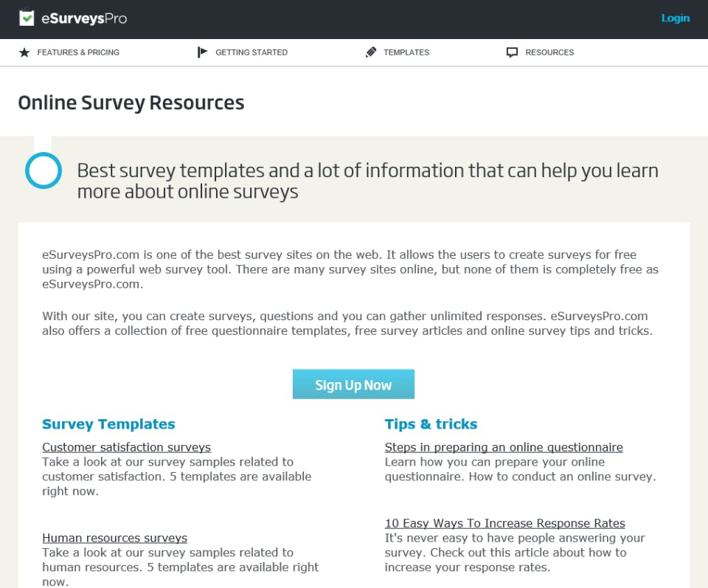Click text 'Learn how you can prepare your online'

click(x=494, y=462)
